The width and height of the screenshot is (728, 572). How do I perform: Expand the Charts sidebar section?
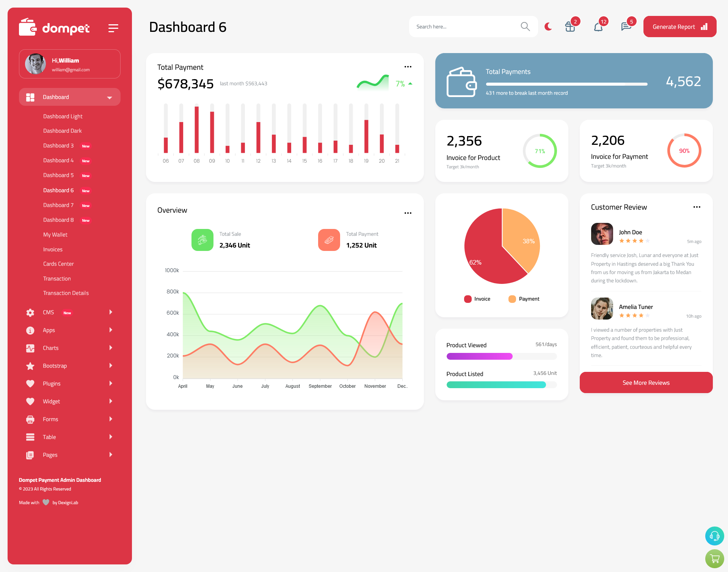[67, 348]
